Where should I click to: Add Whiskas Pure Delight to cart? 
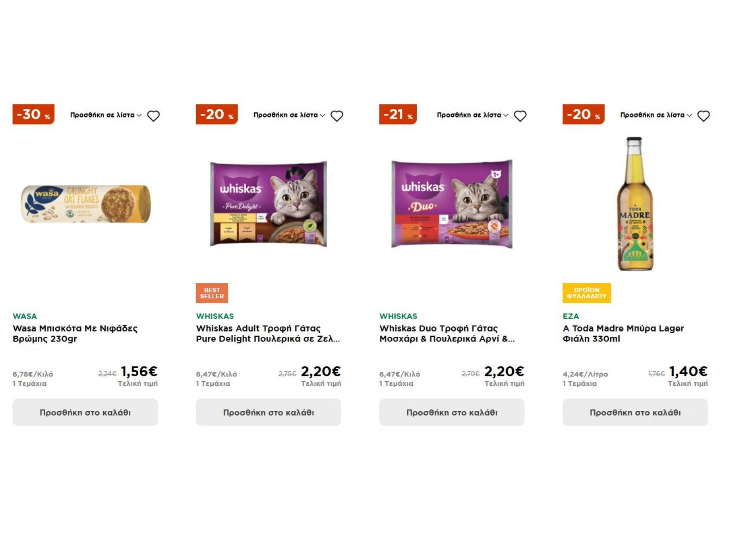pyautogui.click(x=269, y=412)
